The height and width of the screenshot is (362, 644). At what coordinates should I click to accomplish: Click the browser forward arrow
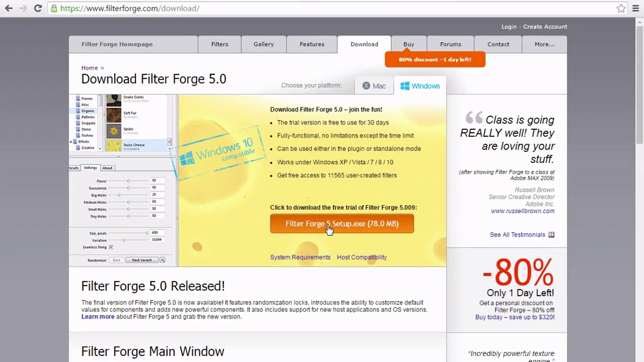(23, 8)
